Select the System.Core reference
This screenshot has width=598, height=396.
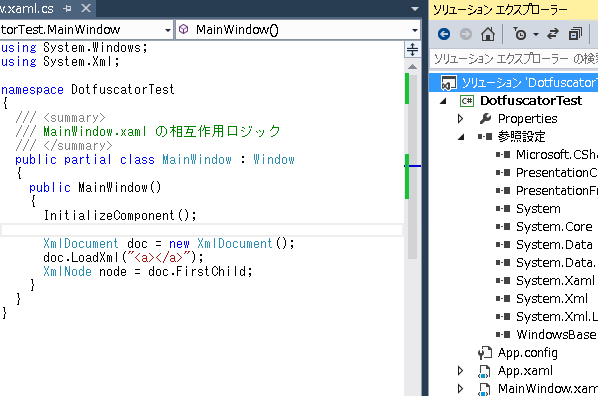(x=554, y=227)
